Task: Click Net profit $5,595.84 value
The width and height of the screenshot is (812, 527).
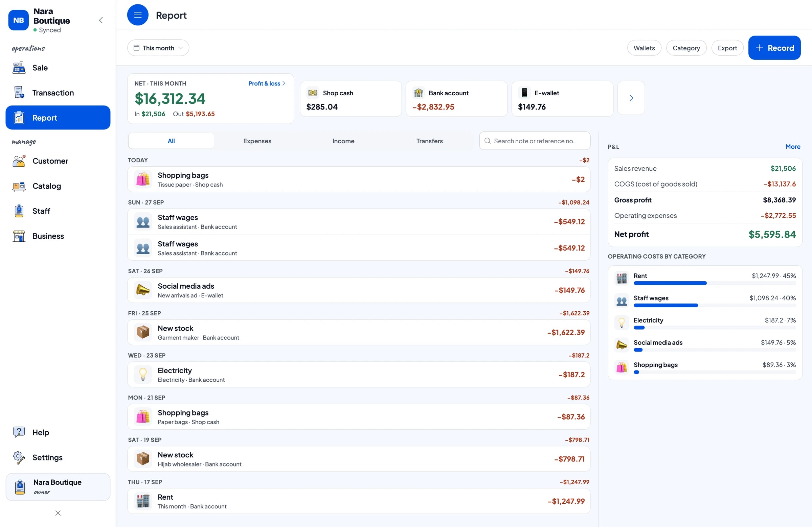Action: [x=772, y=234]
